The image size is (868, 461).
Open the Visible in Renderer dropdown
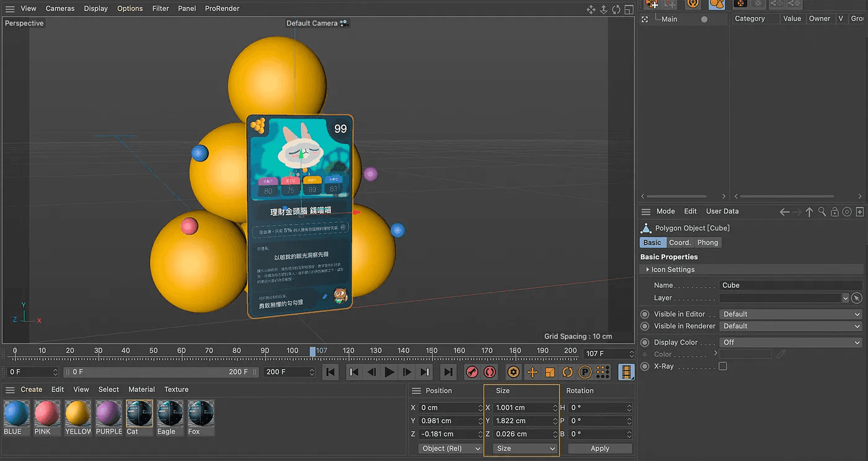[791, 326]
